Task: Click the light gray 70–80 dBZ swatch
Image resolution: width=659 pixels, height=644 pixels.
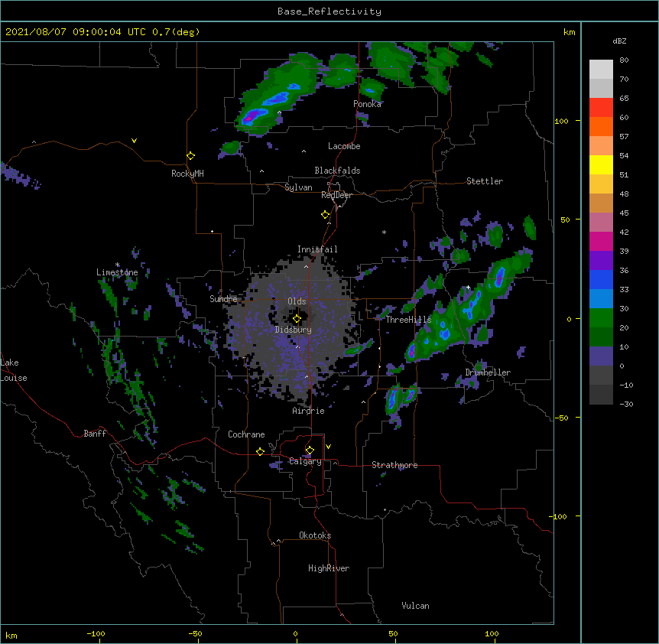Action: point(601,70)
